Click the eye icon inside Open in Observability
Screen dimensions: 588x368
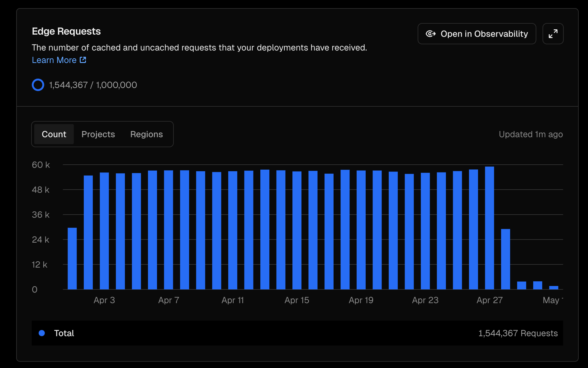pyautogui.click(x=430, y=34)
